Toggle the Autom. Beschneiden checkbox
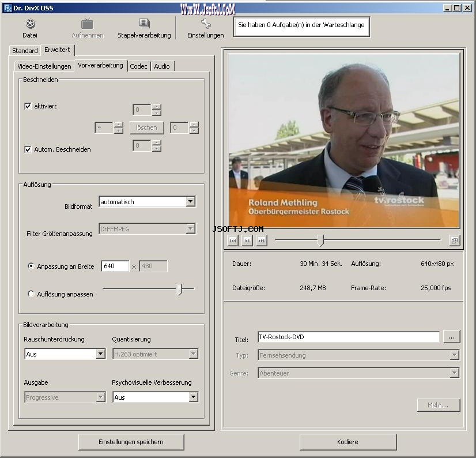476x458 pixels. (x=28, y=149)
